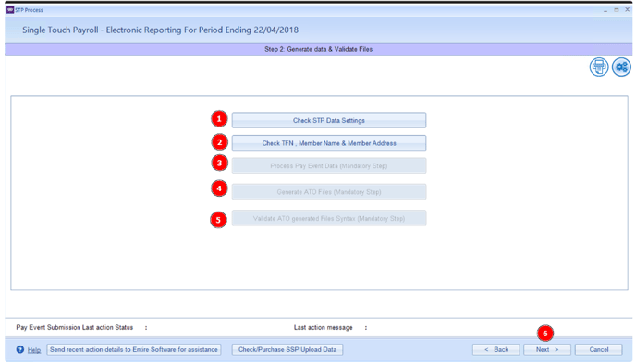The image size is (636, 364).
Task: Send recent action details to Entire Software
Action: click(134, 349)
